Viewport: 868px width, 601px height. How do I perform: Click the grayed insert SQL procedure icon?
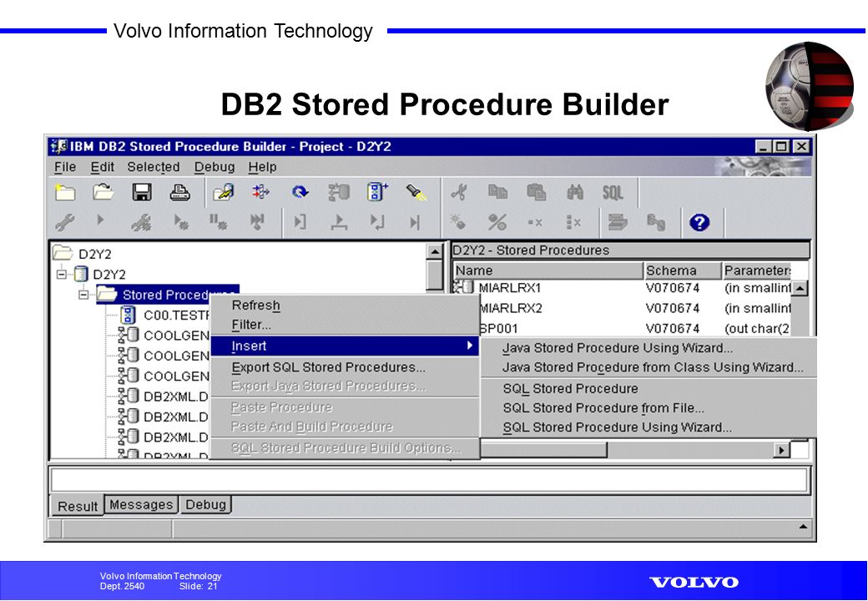tap(339, 192)
